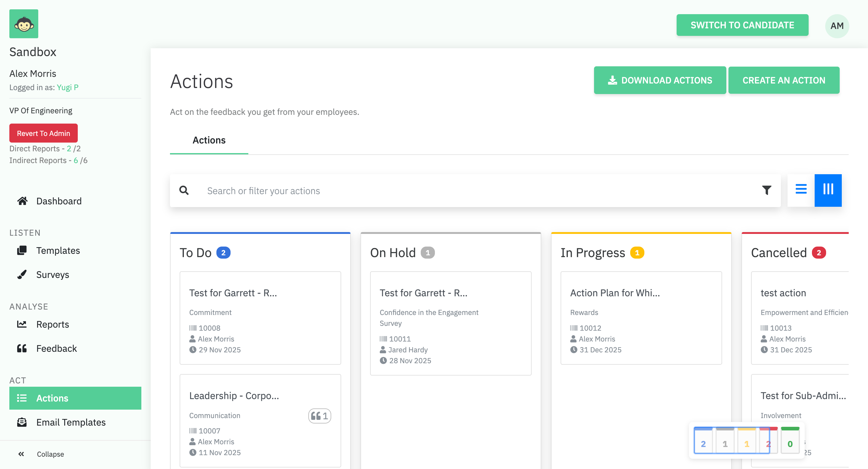868x469 pixels.
Task: Click Revert To Admin button
Action: 43,133
